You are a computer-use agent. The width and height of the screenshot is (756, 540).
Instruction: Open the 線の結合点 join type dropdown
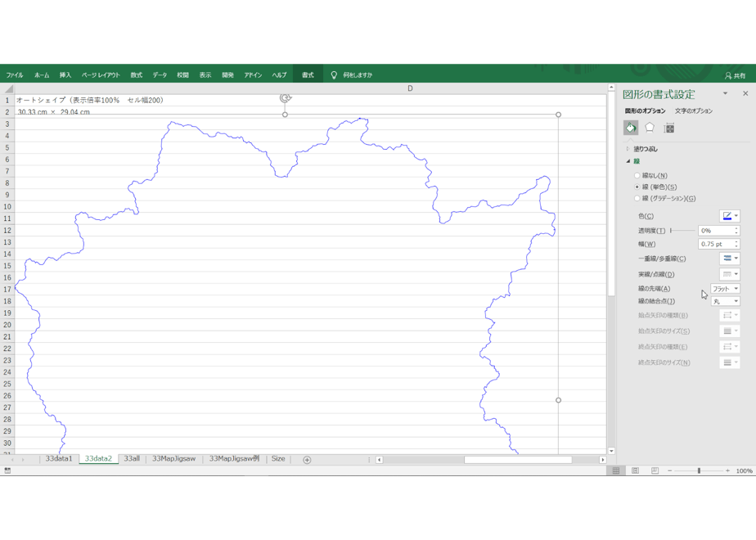click(x=725, y=301)
